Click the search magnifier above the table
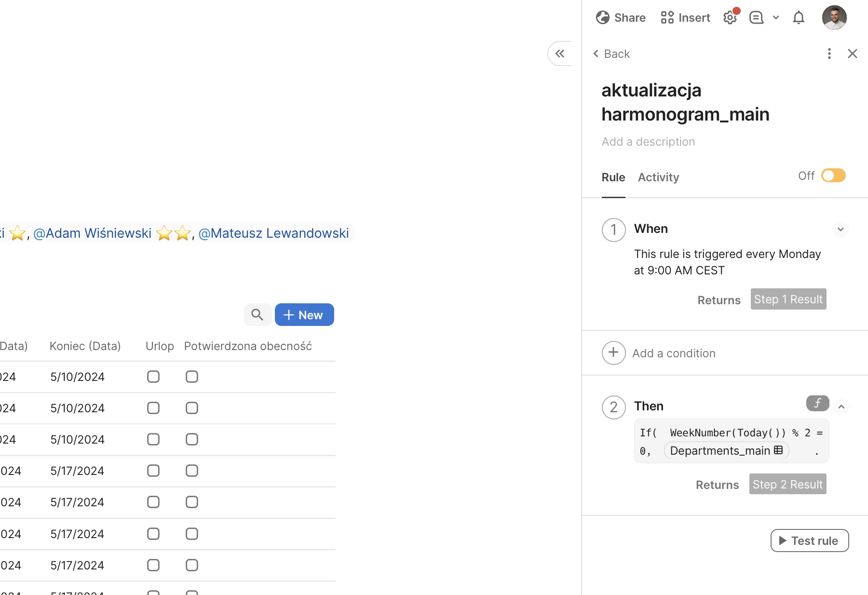This screenshot has height=595, width=868. (258, 315)
